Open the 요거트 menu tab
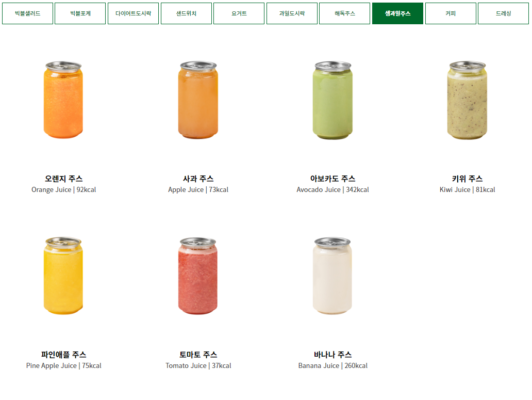The image size is (532, 400). tap(239, 13)
